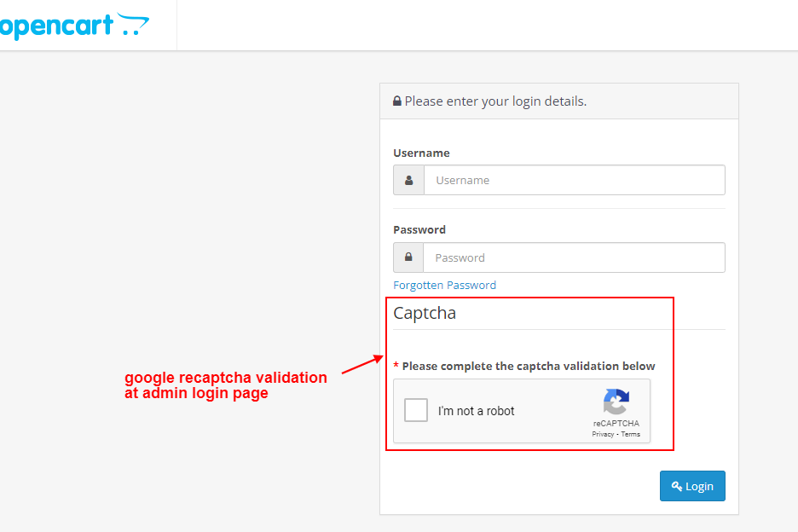
Task: Focus the Username input field
Action: coord(575,180)
